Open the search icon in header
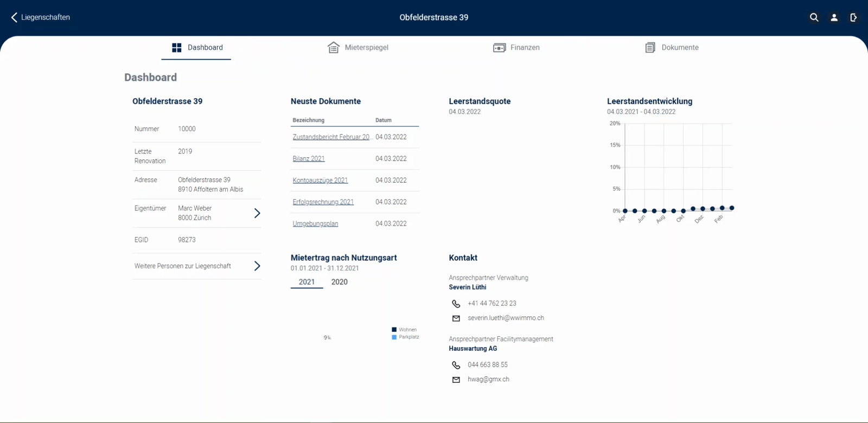The width and height of the screenshot is (868, 423). pyautogui.click(x=814, y=17)
